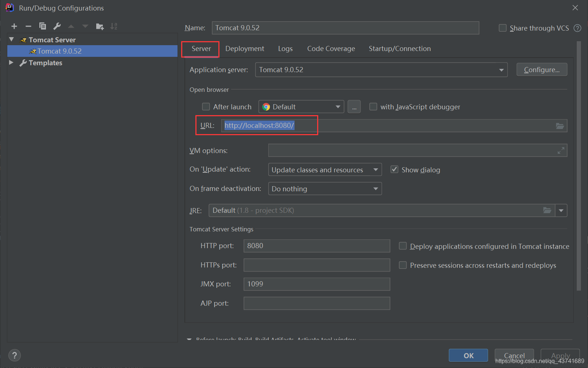Click into the HTTP port field
Viewport: 588px width, 368px height.
tap(317, 246)
